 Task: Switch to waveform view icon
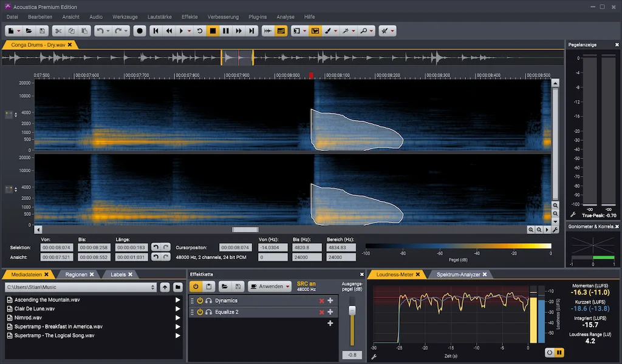click(268, 31)
